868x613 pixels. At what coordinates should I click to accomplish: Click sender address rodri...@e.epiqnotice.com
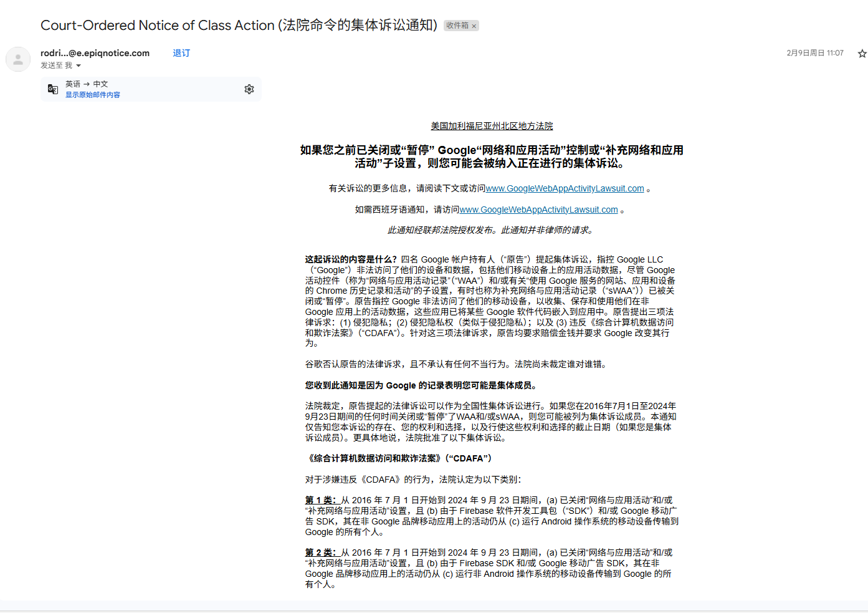point(95,53)
